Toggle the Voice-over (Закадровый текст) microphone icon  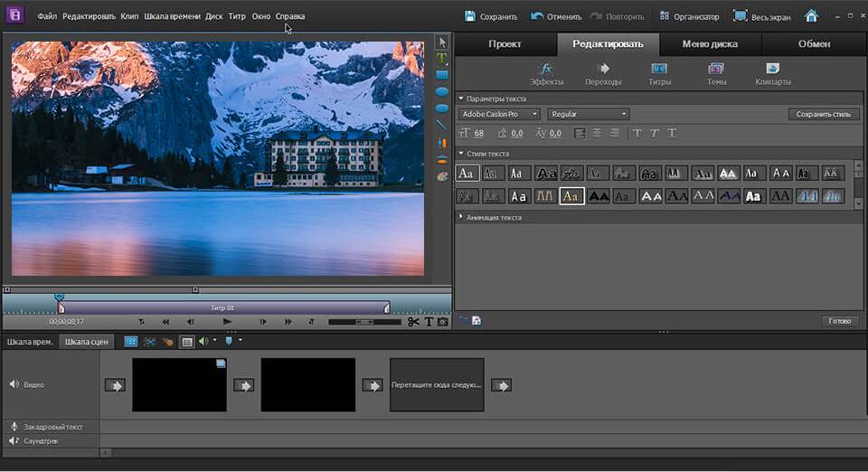(x=14, y=426)
